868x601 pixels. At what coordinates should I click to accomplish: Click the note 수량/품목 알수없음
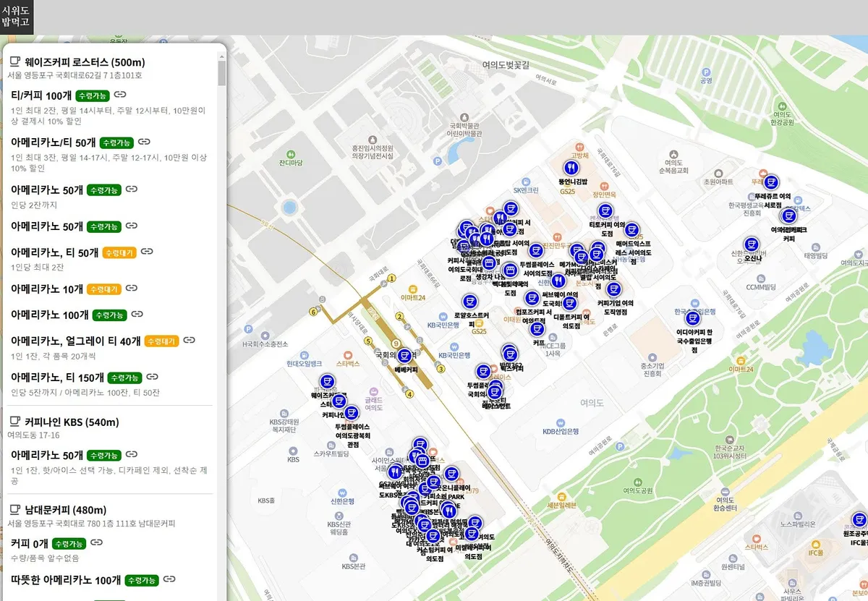(x=45, y=558)
